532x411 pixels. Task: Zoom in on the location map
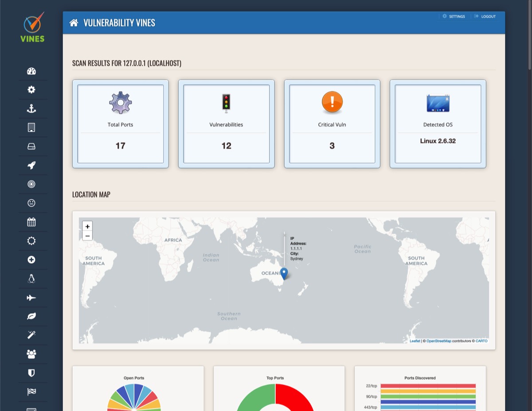tap(87, 226)
